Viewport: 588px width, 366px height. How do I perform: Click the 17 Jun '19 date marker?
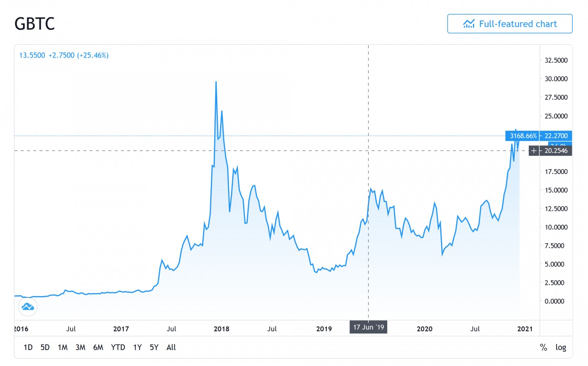(x=368, y=327)
